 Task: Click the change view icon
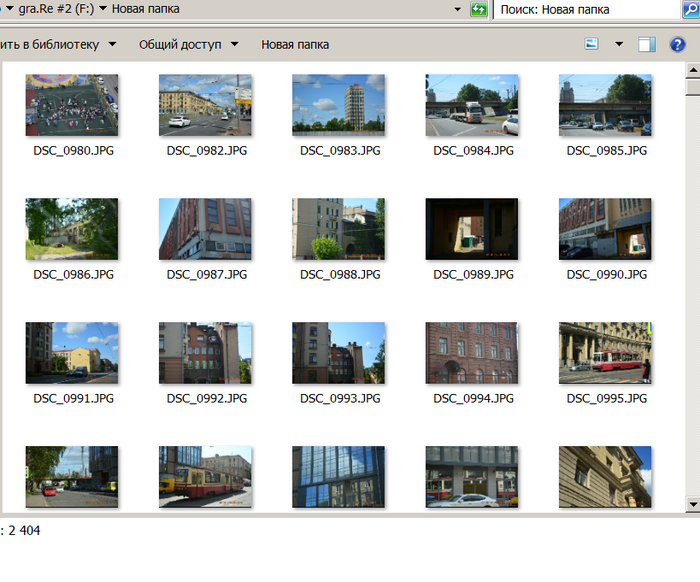592,44
